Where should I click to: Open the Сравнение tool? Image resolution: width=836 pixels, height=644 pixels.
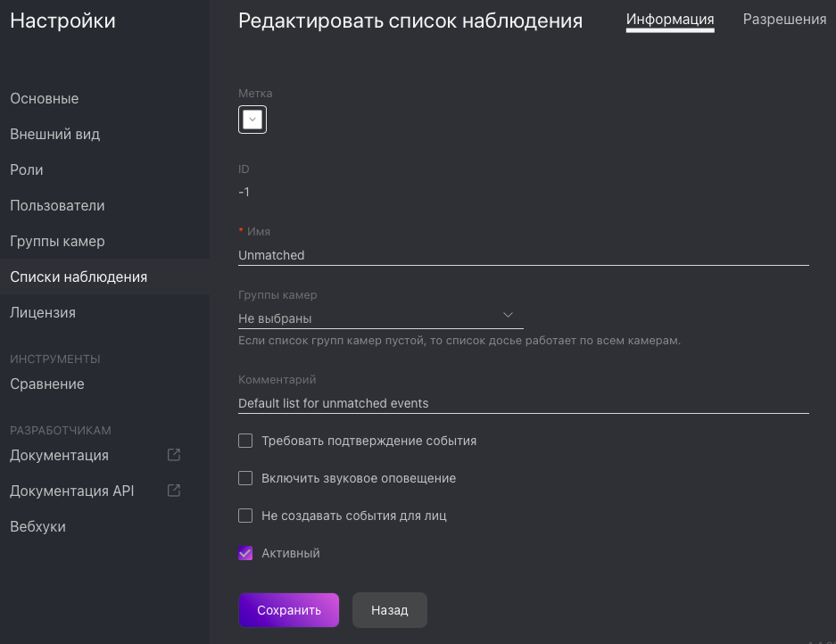pos(47,384)
